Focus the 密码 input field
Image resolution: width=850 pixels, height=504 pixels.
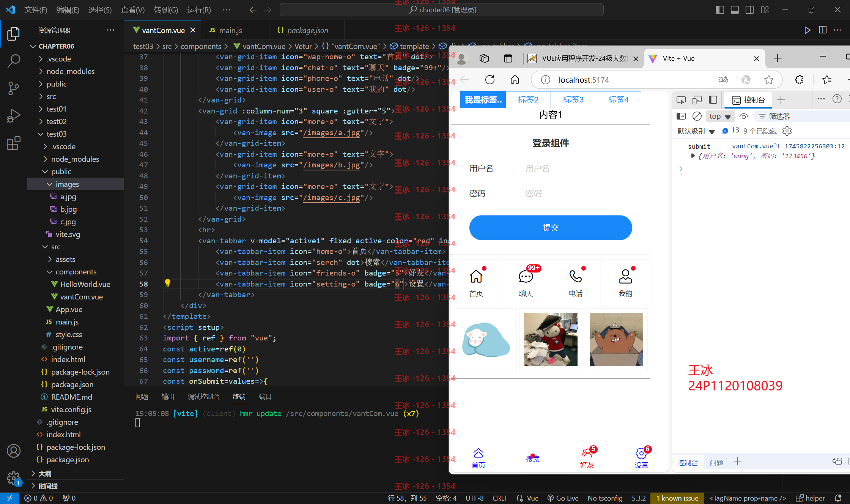578,194
